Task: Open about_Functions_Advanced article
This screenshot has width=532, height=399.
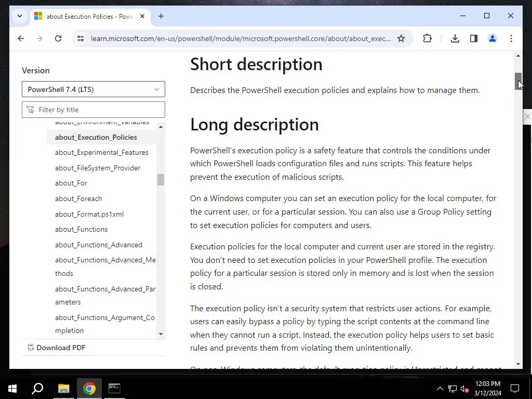Action: pyautogui.click(x=99, y=245)
